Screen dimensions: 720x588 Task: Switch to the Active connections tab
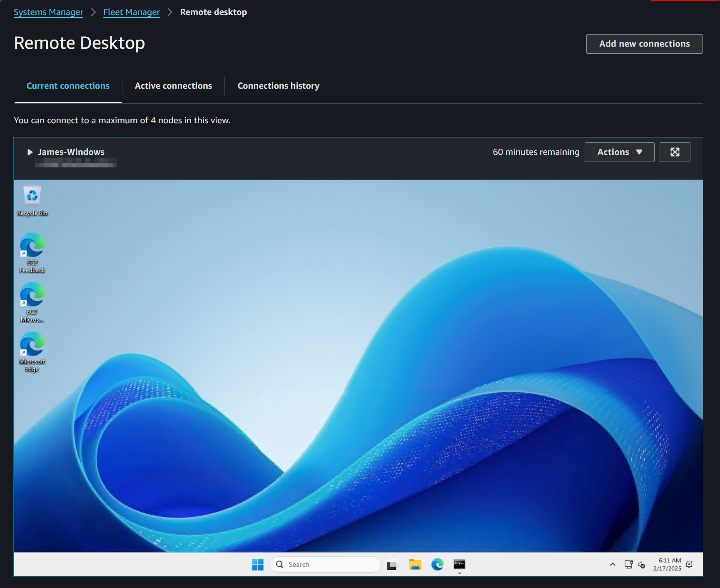(173, 86)
